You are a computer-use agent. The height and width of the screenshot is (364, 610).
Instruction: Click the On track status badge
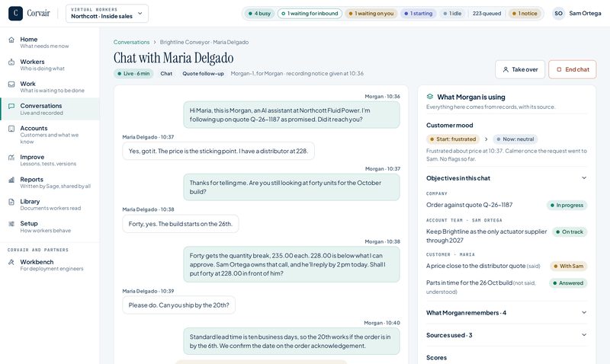click(570, 232)
